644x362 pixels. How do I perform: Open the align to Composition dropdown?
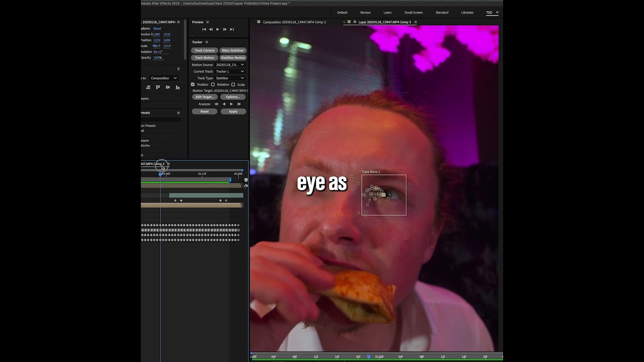(164, 78)
